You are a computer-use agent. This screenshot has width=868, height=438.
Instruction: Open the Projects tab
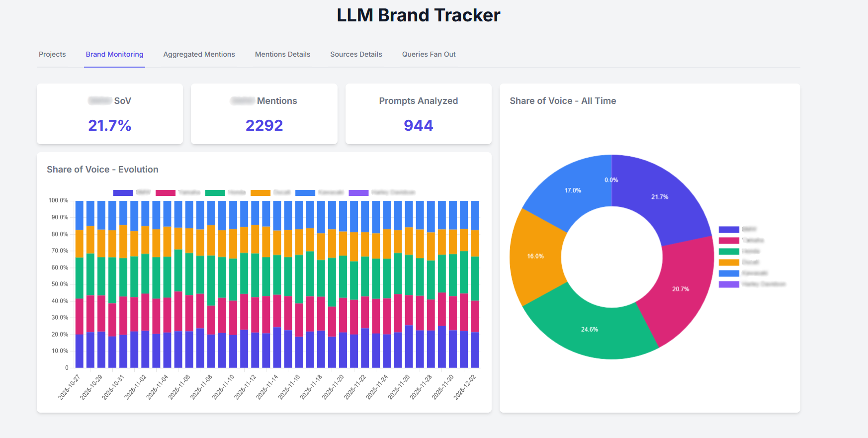(x=52, y=54)
